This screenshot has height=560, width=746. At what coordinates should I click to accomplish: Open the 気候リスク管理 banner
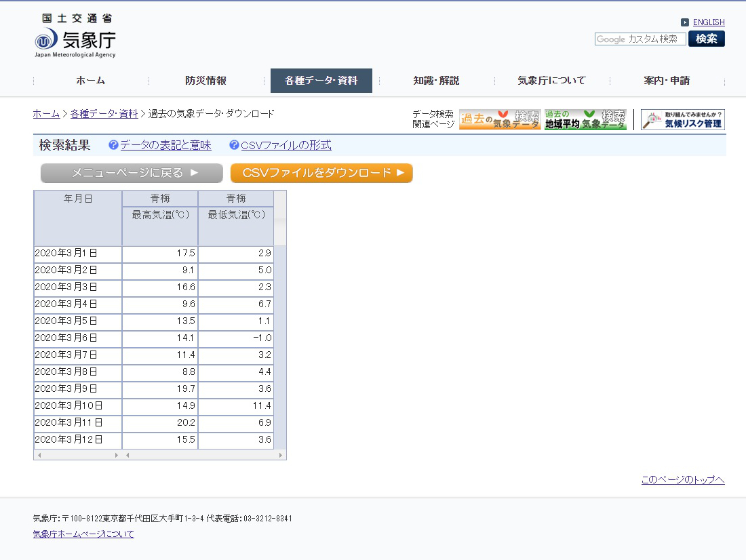[683, 119]
